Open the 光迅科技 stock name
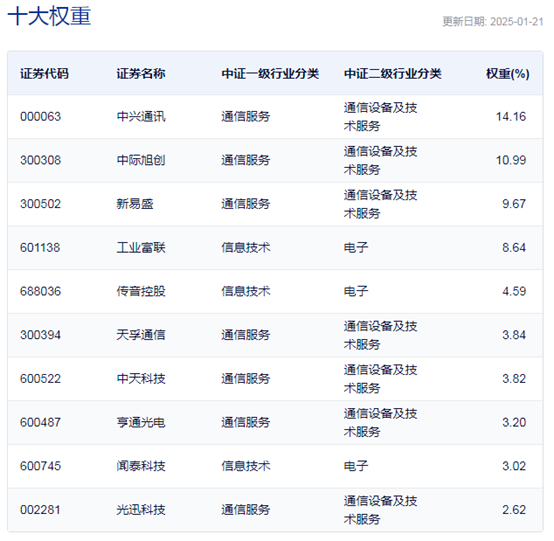Screen dimensions: 554x541 (141, 510)
